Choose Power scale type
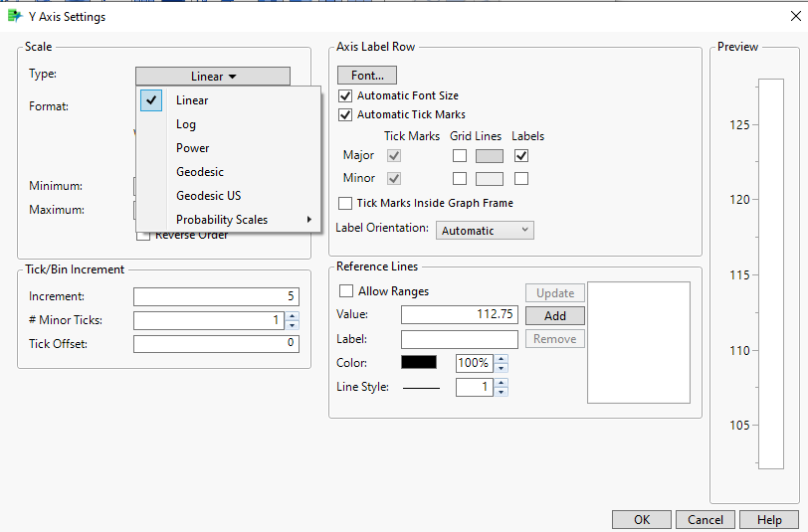The height and width of the screenshot is (532, 808). point(229,148)
